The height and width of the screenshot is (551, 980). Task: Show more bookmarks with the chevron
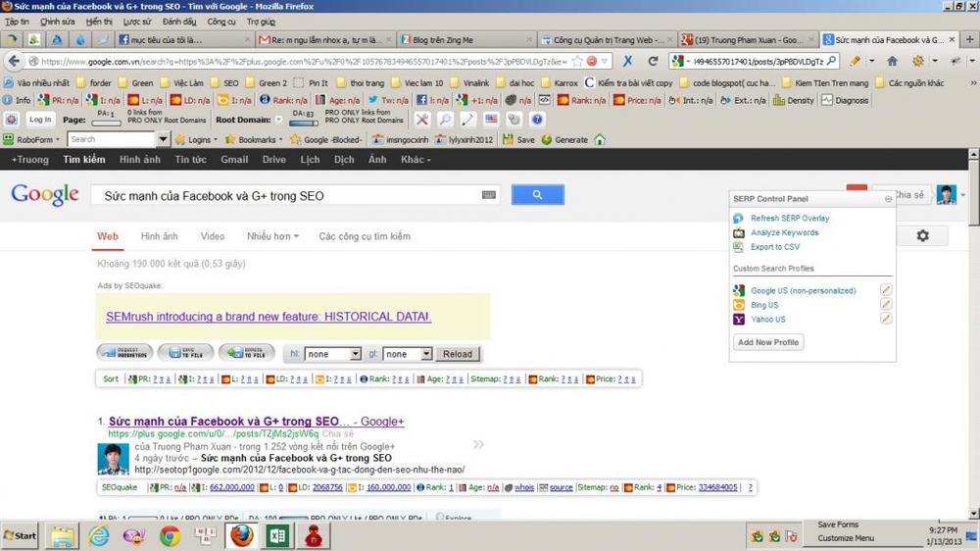(x=973, y=82)
